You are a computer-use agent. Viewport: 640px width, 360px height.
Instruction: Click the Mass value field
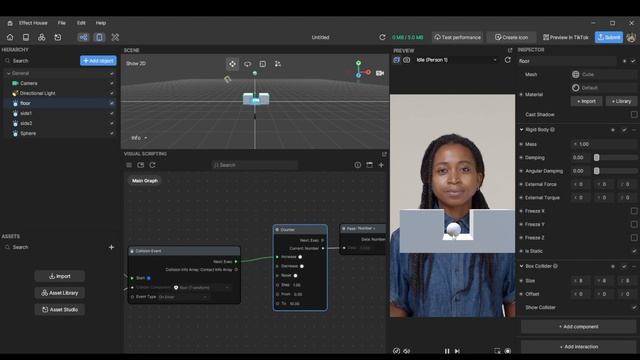click(x=604, y=144)
